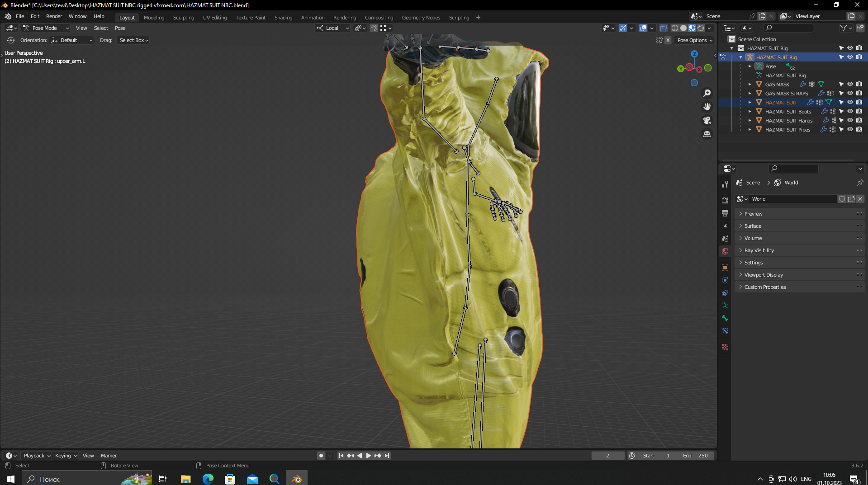Hide GAS MASK in viewport via eye icon
The height and width of the screenshot is (485, 868).
(x=850, y=85)
